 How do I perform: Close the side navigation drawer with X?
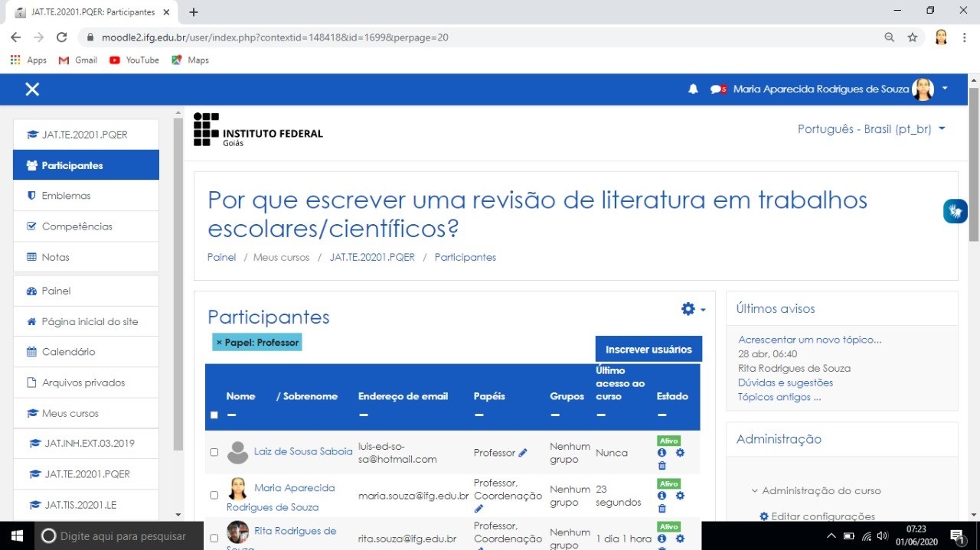pyautogui.click(x=32, y=89)
